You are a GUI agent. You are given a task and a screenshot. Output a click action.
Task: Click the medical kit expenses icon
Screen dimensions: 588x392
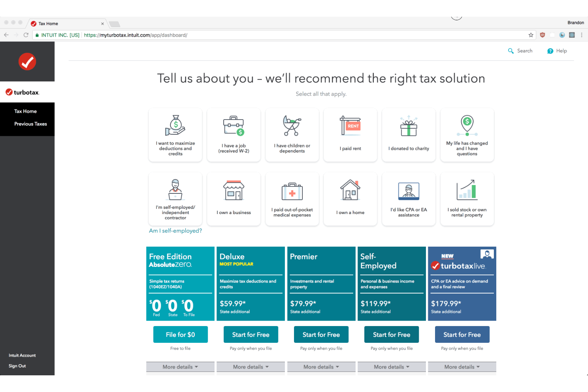pos(292,191)
